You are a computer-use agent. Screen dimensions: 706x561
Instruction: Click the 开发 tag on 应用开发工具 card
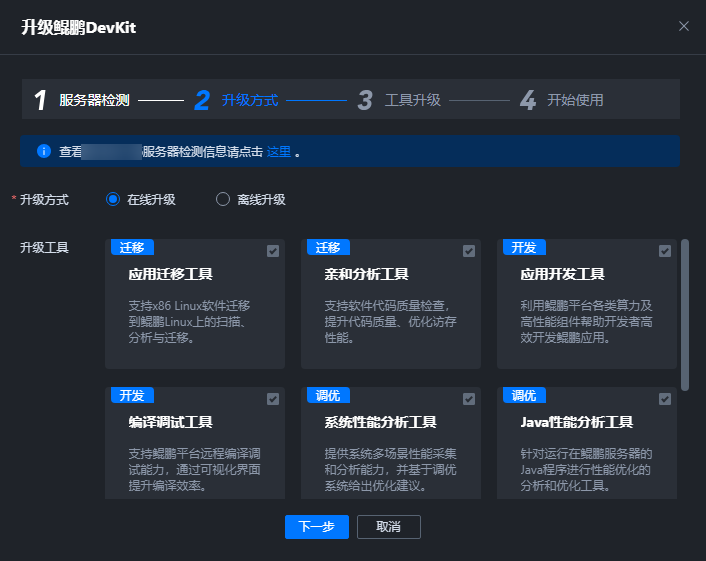pyautogui.click(x=524, y=247)
